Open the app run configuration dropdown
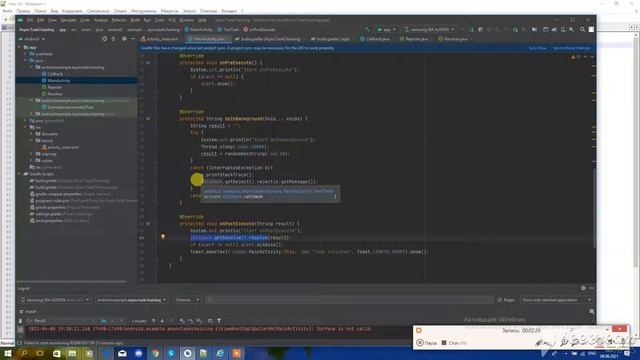640x360 pixels. [386, 29]
